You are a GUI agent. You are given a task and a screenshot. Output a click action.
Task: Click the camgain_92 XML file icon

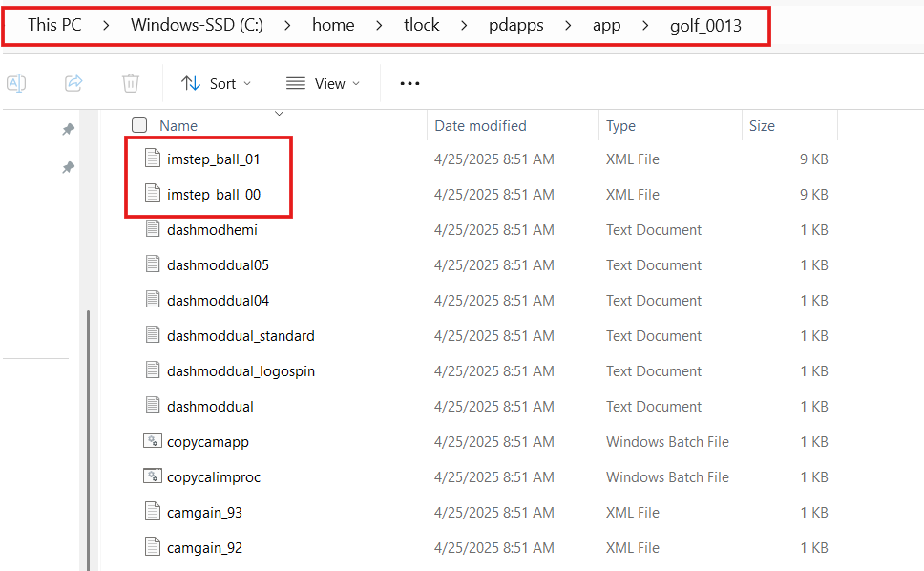153,547
